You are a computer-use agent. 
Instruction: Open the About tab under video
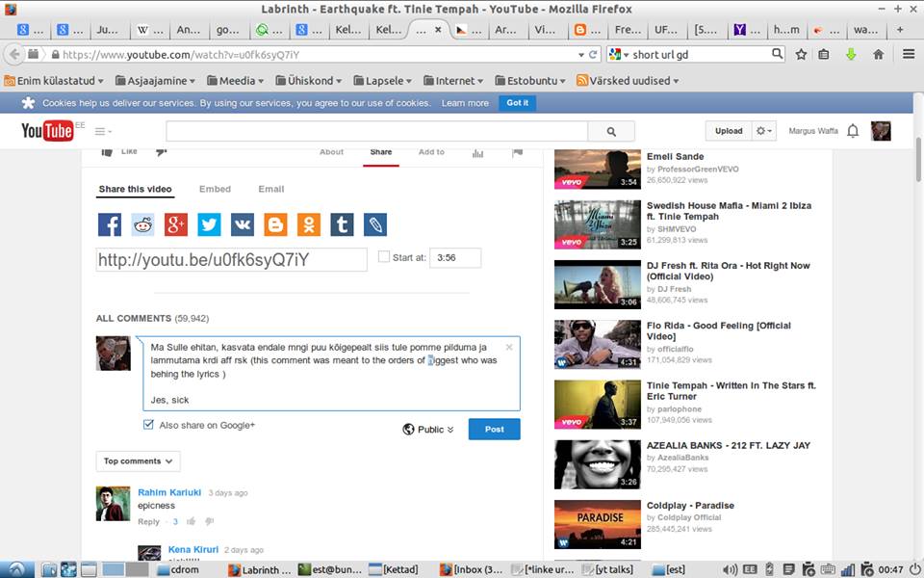(x=331, y=152)
